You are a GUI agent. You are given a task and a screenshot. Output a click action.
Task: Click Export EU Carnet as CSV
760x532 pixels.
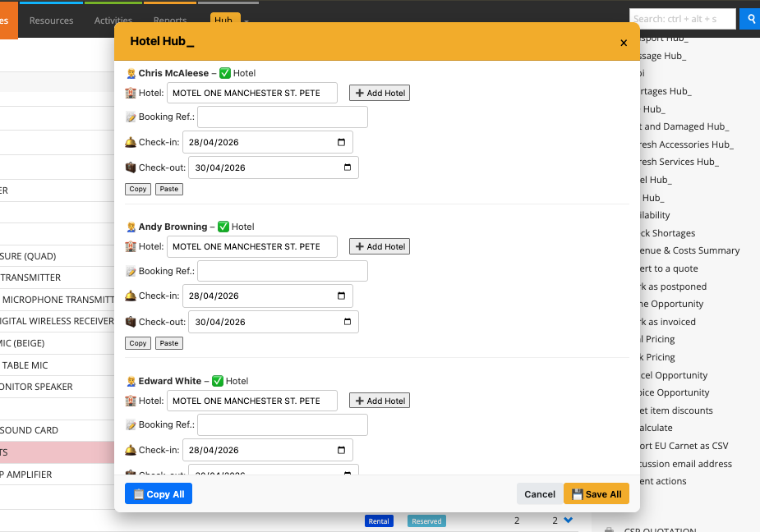tap(684, 446)
